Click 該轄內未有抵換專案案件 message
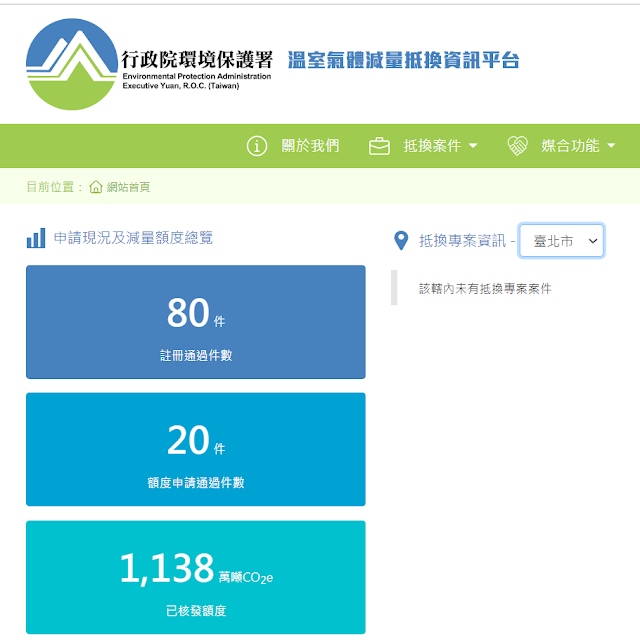640x640 pixels. coord(485,289)
